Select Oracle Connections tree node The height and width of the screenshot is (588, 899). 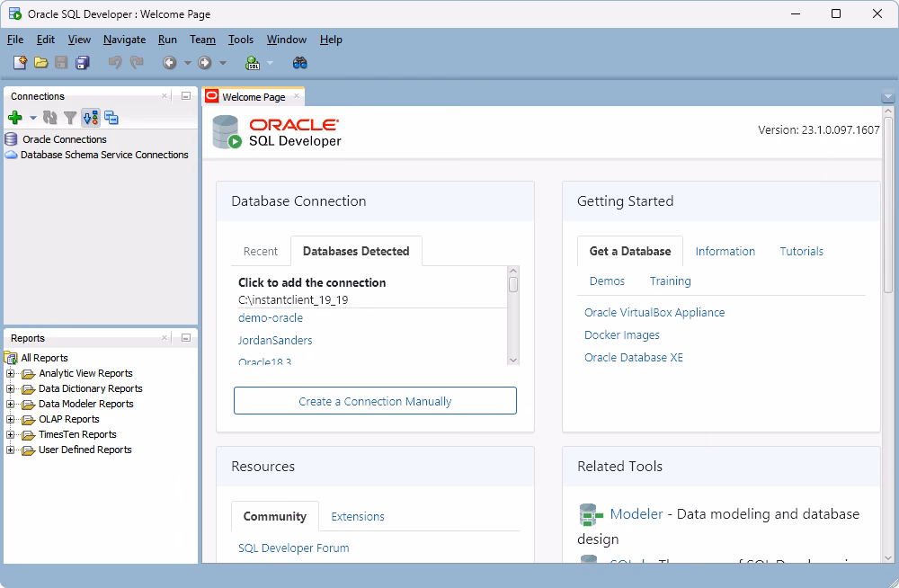pyautogui.click(x=64, y=139)
